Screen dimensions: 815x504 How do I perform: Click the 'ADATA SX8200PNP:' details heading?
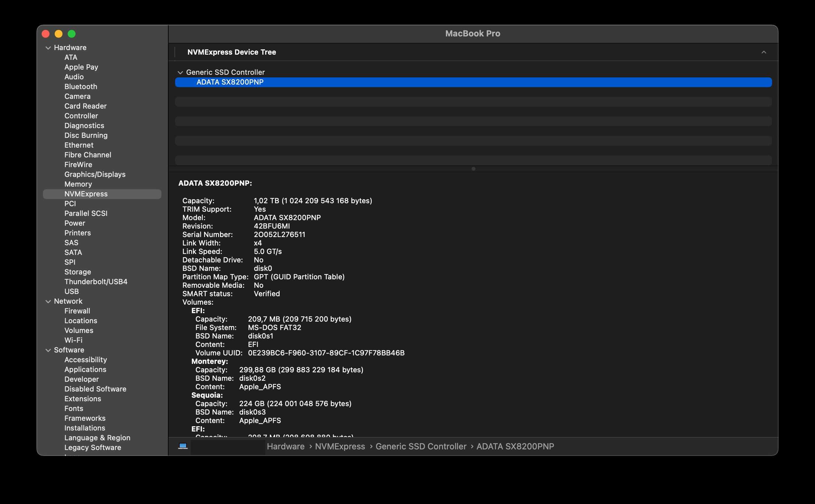215,183
